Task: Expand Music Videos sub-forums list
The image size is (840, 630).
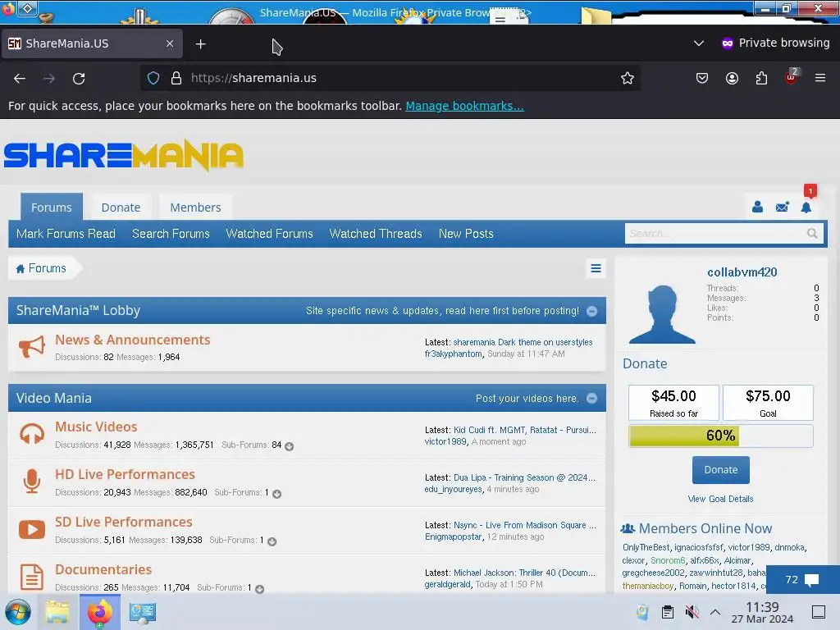Action: [x=290, y=446]
